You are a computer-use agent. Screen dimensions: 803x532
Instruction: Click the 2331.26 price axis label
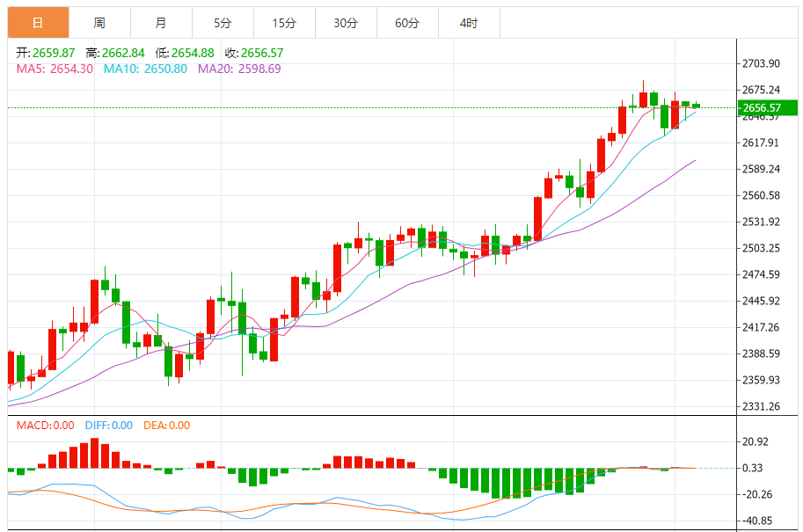click(x=761, y=406)
